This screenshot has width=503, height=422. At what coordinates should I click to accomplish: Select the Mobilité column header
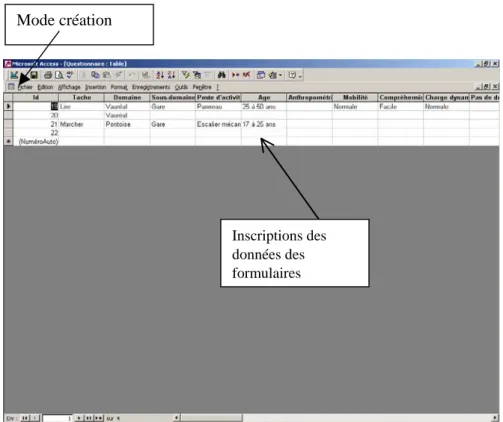tap(355, 97)
